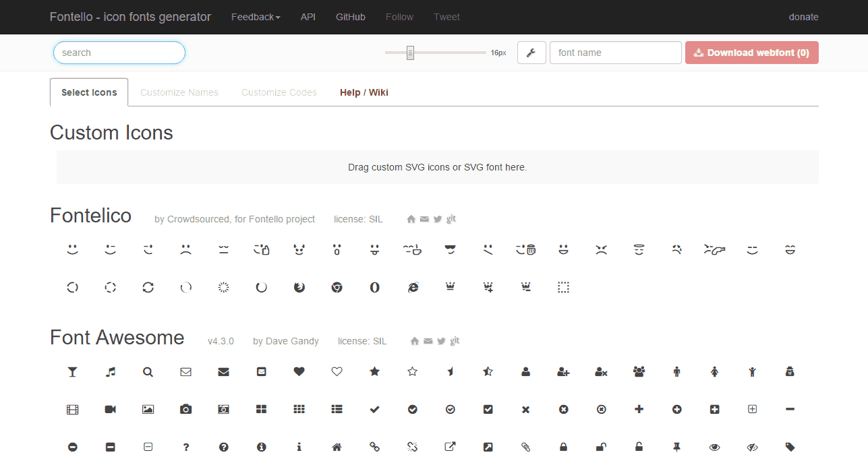The image size is (868, 465).
Task: Select the closed padlock icon
Action: (x=564, y=447)
